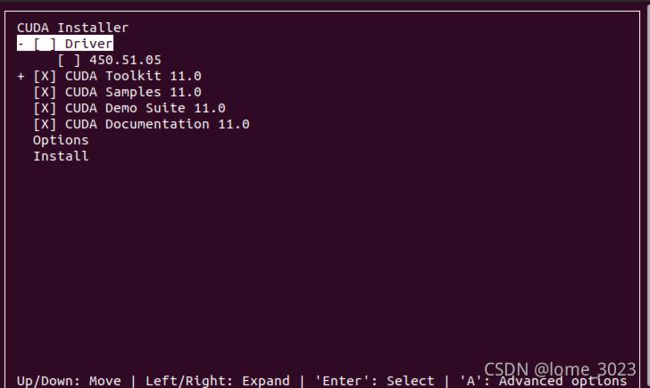Viewport: 650px width, 388px height.
Task: Click the CUDA Installer title text
Action: [x=73, y=28]
